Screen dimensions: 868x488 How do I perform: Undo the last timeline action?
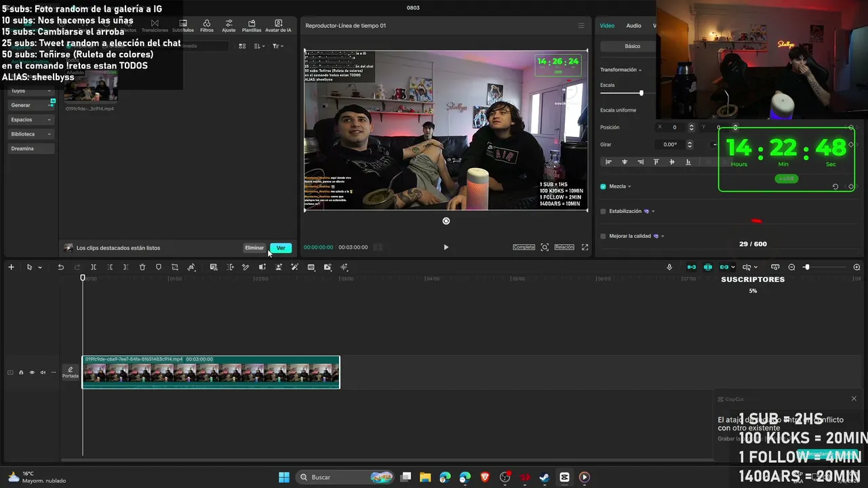(x=60, y=267)
